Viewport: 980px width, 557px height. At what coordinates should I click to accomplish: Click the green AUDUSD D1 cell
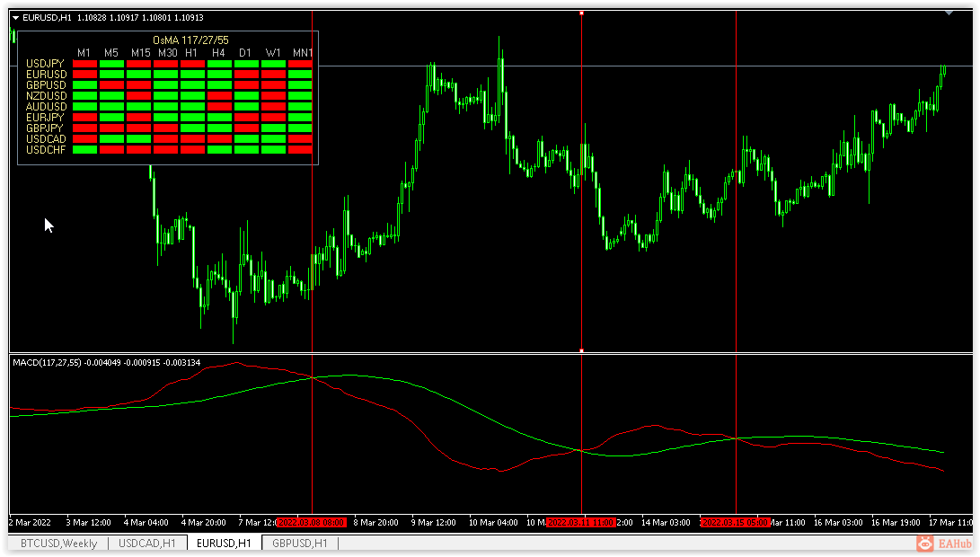(x=246, y=106)
